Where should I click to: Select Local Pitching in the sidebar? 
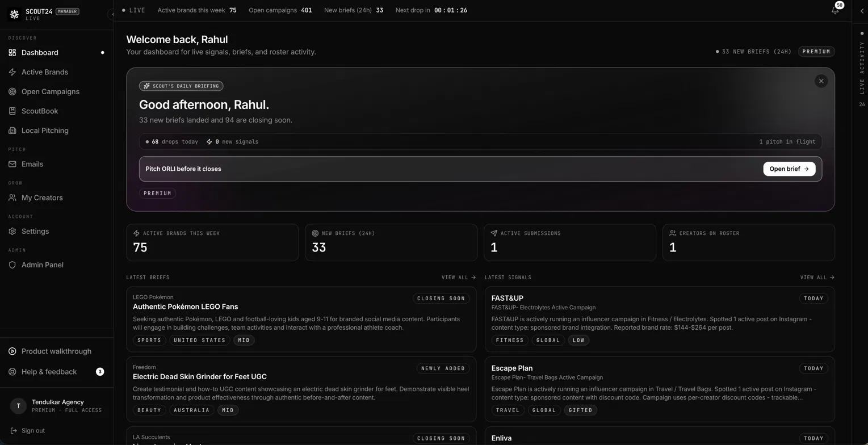[x=56, y=131]
